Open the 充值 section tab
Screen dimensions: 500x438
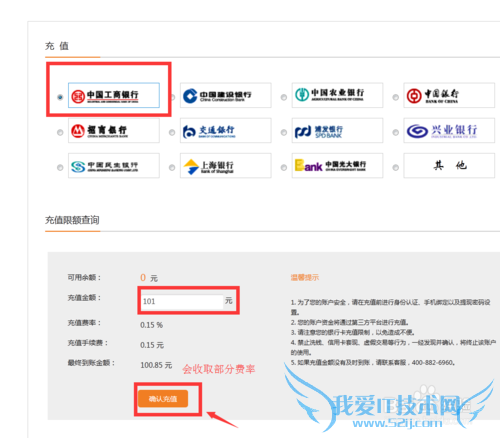[57, 46]
